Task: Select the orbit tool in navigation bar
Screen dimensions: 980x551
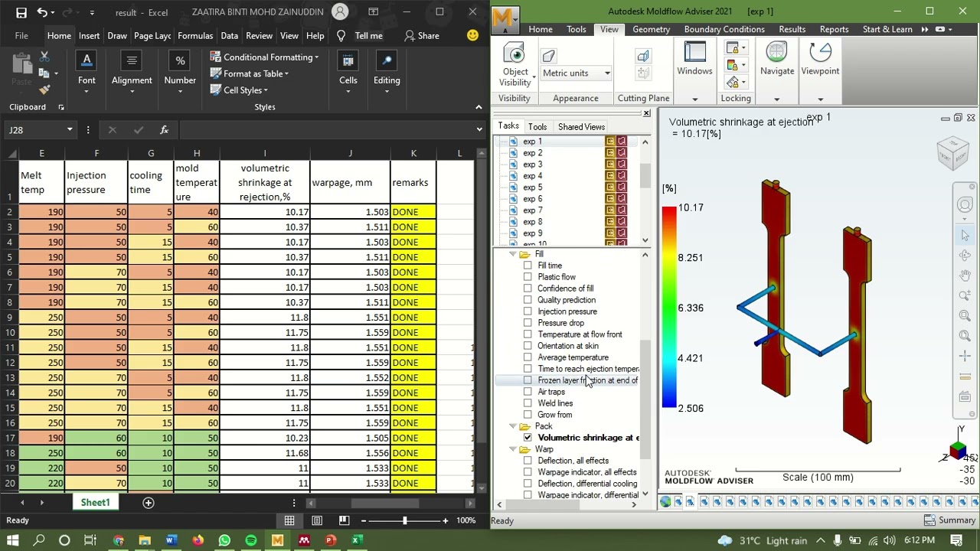Action: [965, 256]
